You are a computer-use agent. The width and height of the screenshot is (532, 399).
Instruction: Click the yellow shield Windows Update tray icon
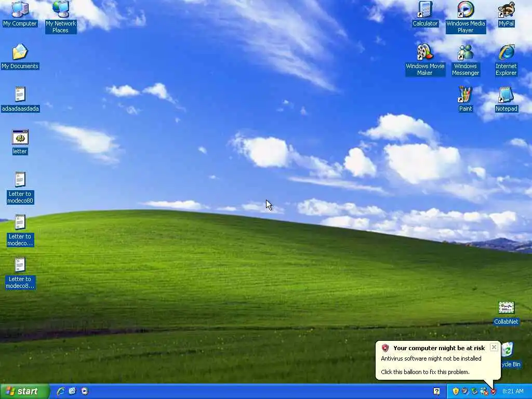[x=456, y=391]
